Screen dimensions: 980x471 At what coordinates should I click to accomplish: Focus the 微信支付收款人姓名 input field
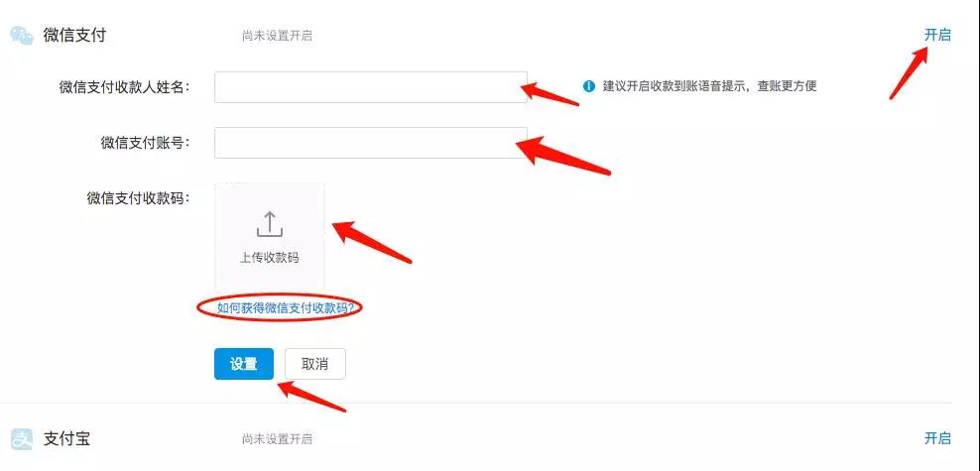[x=371, y=87]
